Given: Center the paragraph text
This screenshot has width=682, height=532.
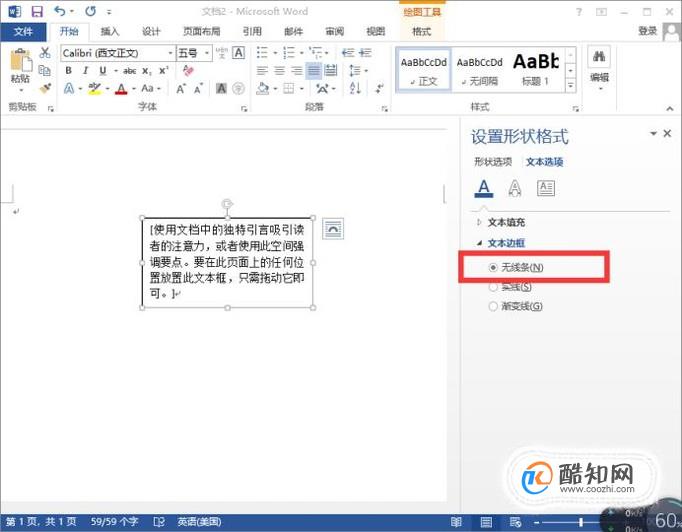Looking at the screenshot, I should [x=279, y=70].
